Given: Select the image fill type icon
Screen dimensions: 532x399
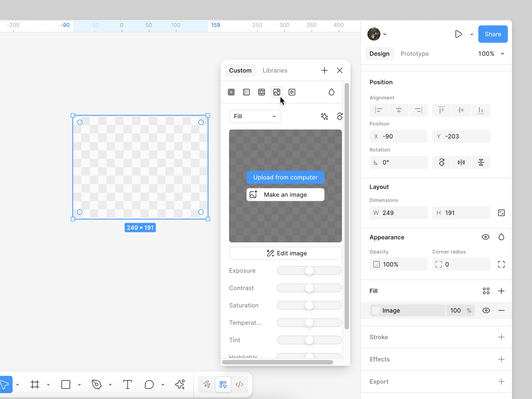Looking at the screenshot, I should [277, 92].
